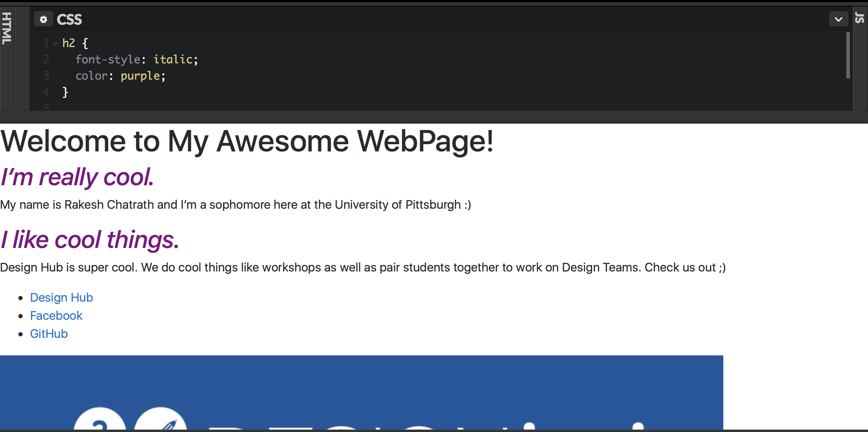Switch to the HTML editor tab
The width and height of the screenshot is (868, 432).
pos(7,28)
